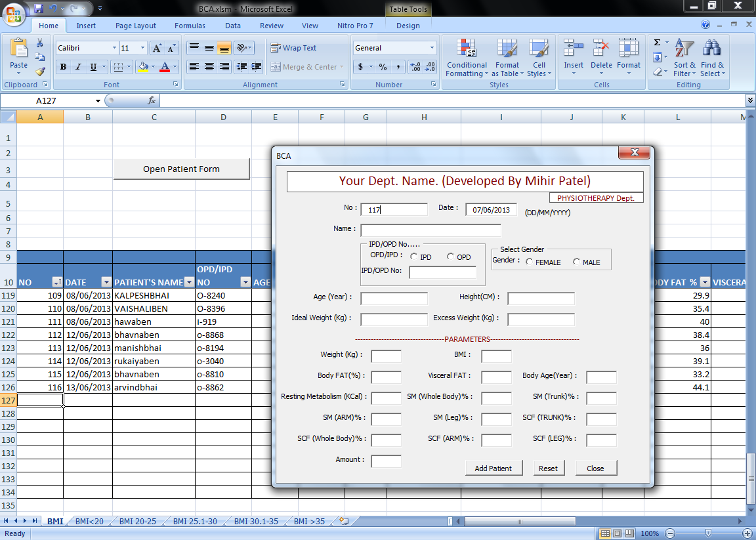Select the Format Painter brush

[x=40, y=72]
